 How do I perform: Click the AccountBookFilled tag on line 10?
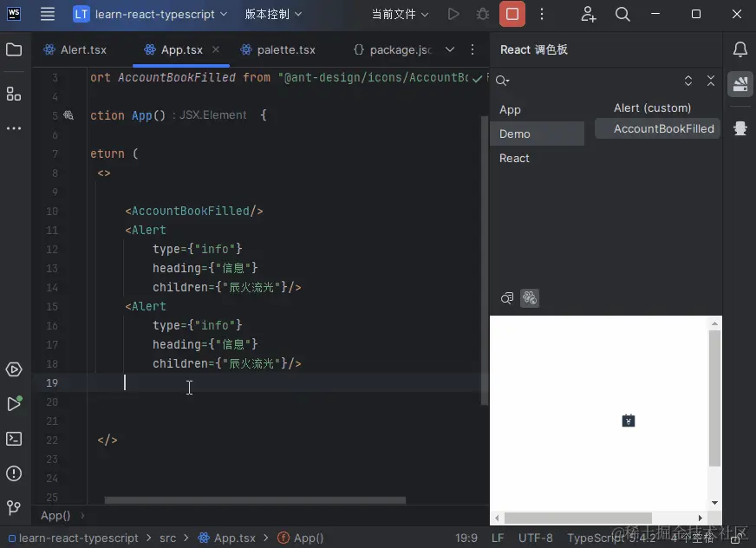[x=194, y=211]
